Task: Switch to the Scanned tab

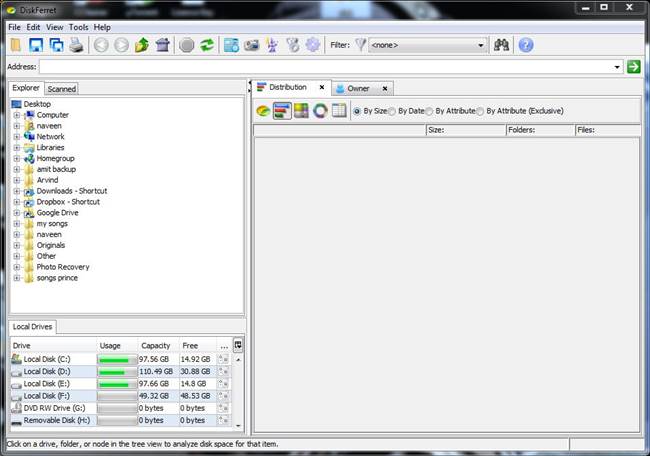Action: [61, 89]
